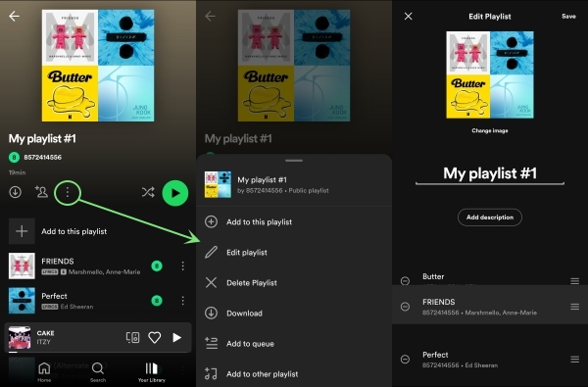Invite collaborators with the add-person icon
The image size is (588, 387).
point(41,192)
